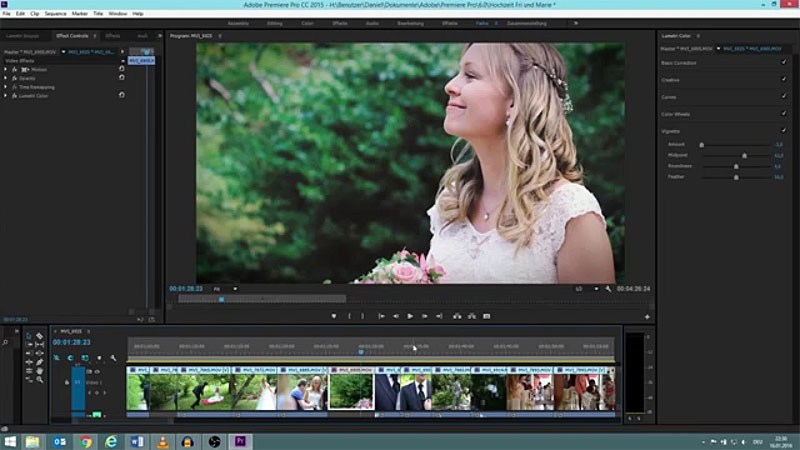Open the Window menu
Screen dimensions: 800x450
pos(117,14)
